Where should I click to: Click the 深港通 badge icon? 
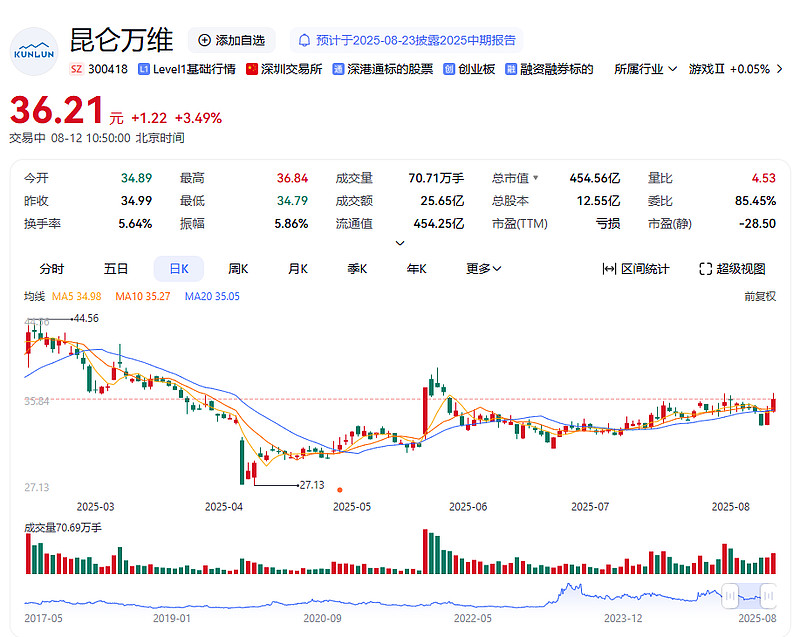click(338, 69)
